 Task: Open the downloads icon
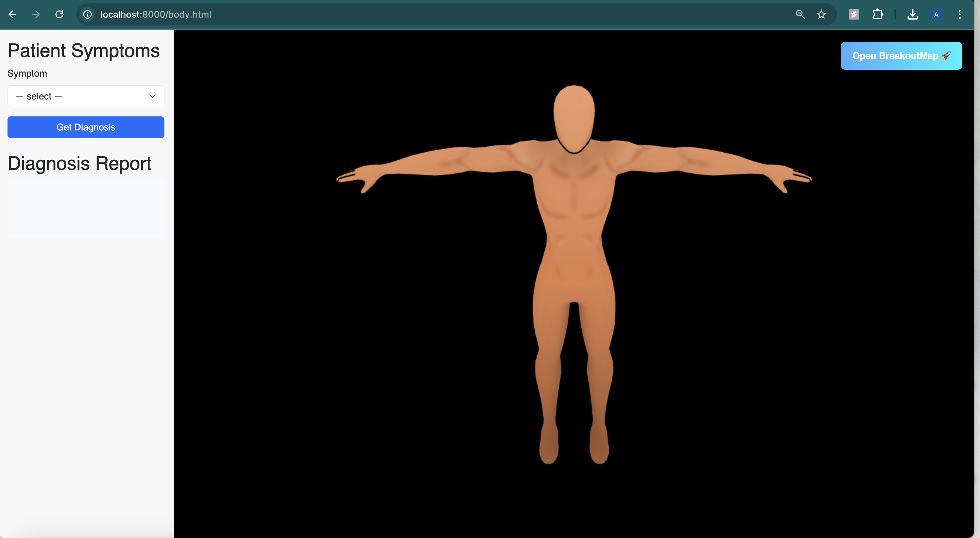tap(912, 14)
